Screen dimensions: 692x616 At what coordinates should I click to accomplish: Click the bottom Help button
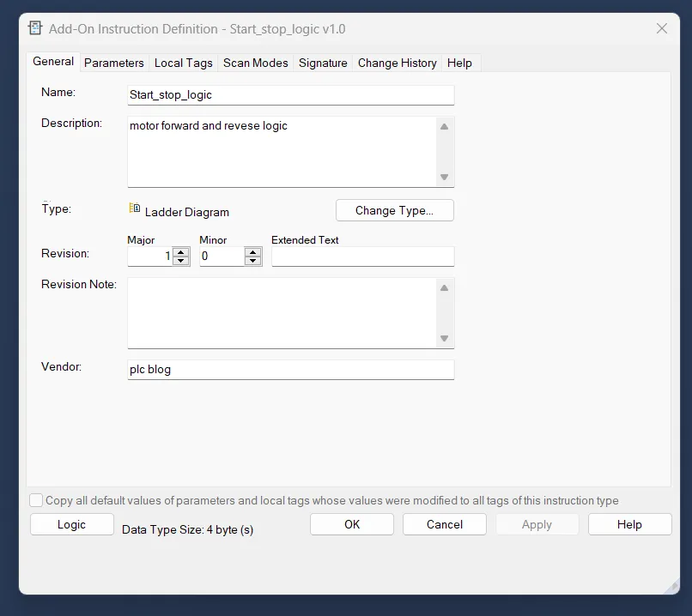click(x=630, y=524)
